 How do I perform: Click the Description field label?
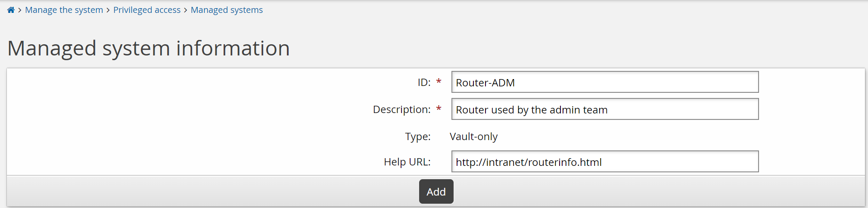[401, 110]
